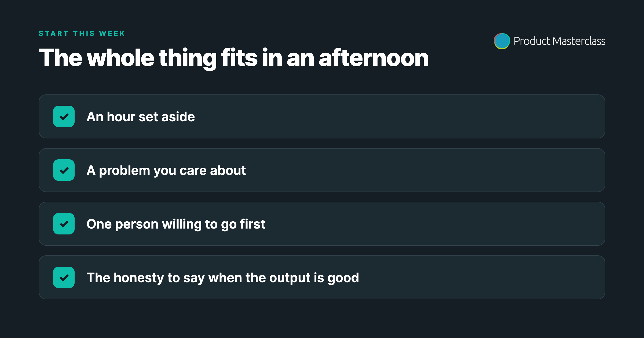Image resolution: width=644 pixels, height=338 pixels.
Task: Click empty area of second checklist card
Action: click(x=429, y=170)
